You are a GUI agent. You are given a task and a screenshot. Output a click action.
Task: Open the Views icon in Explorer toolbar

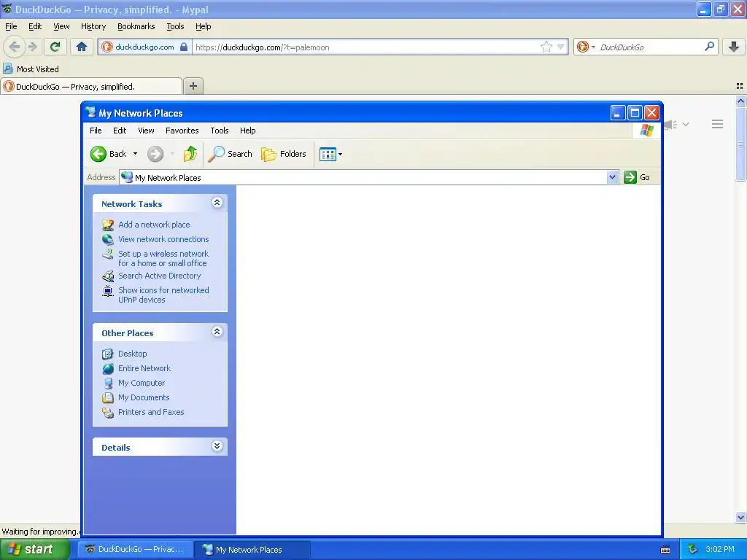pos(328,155)
